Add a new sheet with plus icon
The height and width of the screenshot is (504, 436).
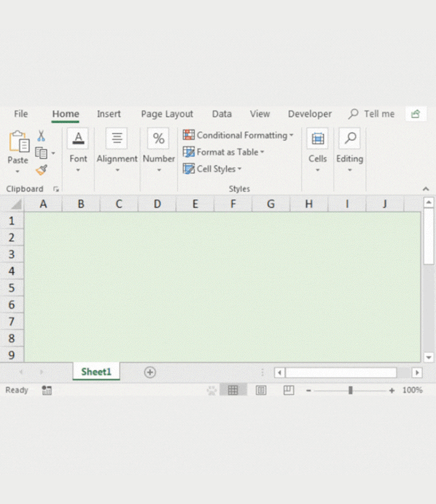(150, 372)
